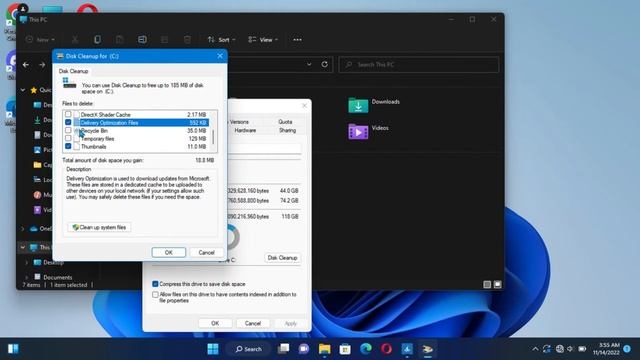Viewport: 640px width, 360px height.
Task: Uncheck the Thumbnails checkbox
Action: [68, 146]
